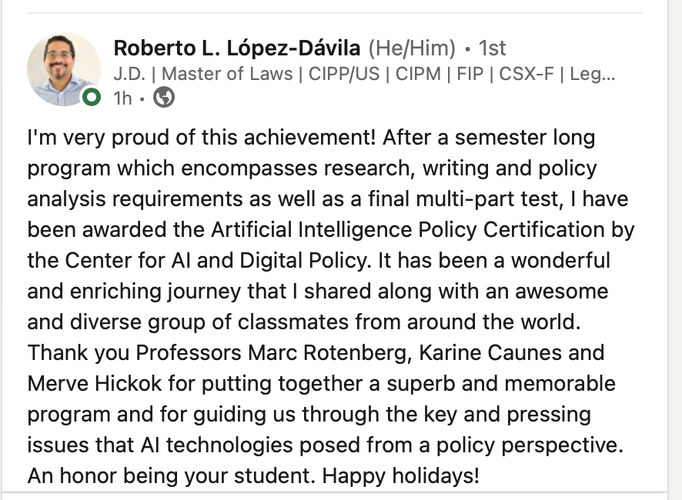Click CIPP/US in the author headline
The image size is (682, 500).
point(344,74)
